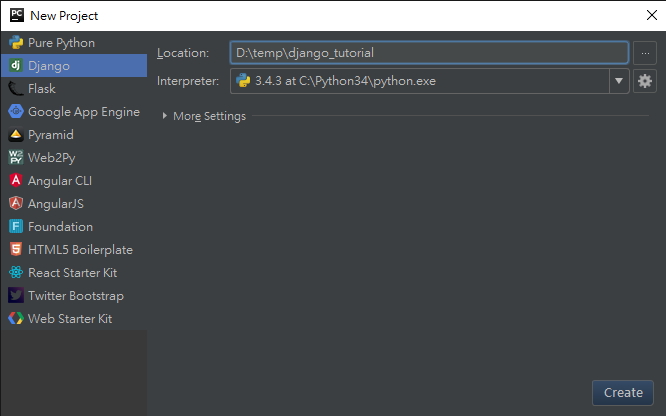Click the Create button
Image resolution: width=666 pixels, height=416 pixels.
(x=623, y=393)
